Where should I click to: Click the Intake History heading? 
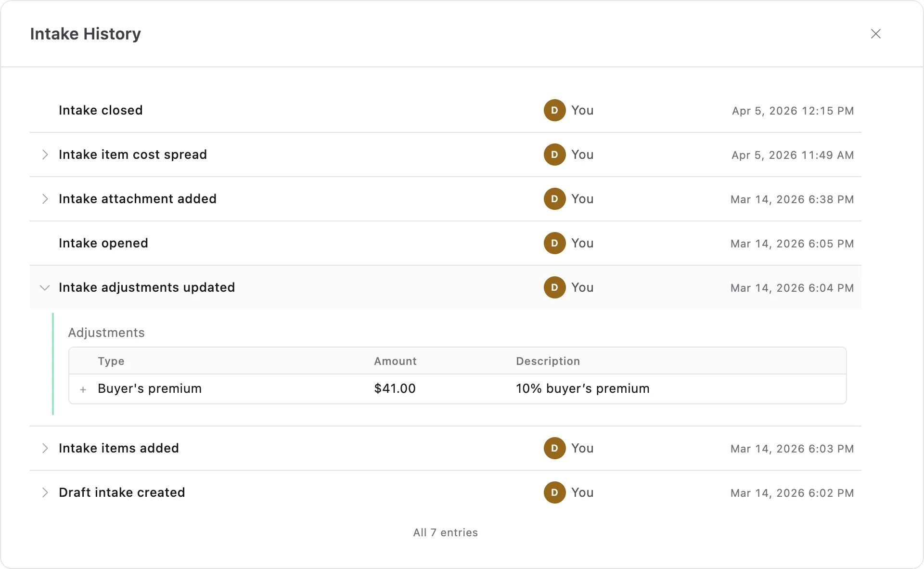pos(86,34)
